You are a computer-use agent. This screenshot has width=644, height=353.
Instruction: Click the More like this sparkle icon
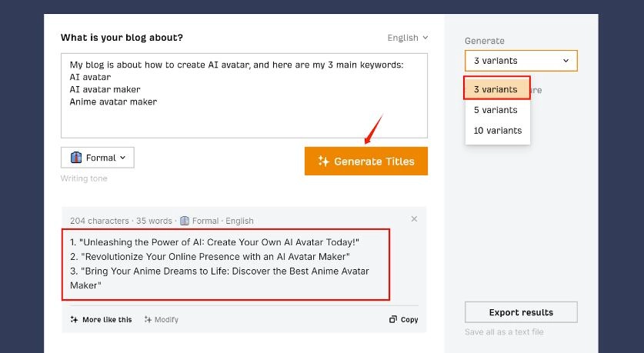(74, 320)
